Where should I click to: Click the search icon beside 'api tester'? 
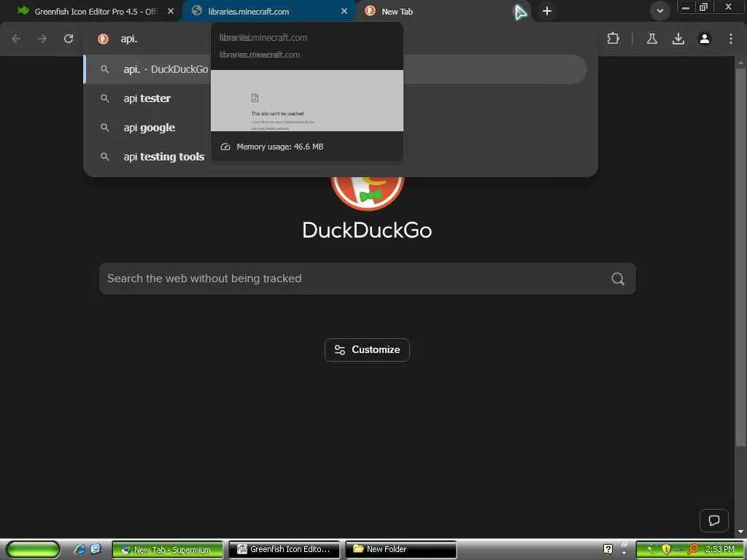[105, 98]
